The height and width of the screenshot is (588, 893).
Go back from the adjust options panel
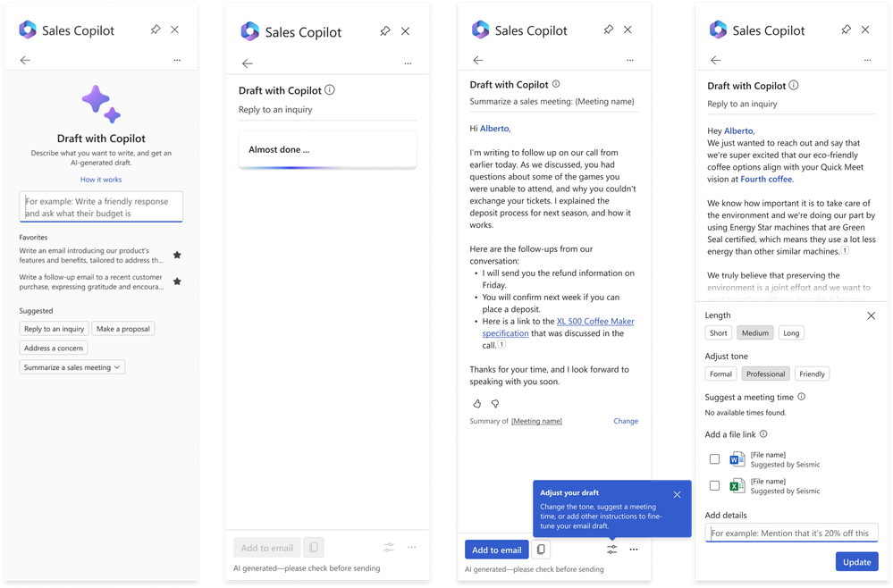716,60
